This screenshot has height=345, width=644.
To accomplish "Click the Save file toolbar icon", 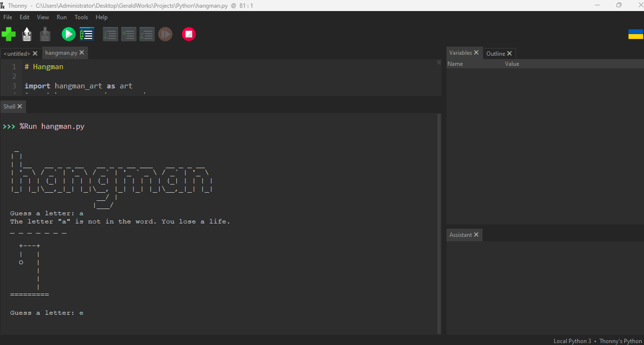I will click(45, 34).
